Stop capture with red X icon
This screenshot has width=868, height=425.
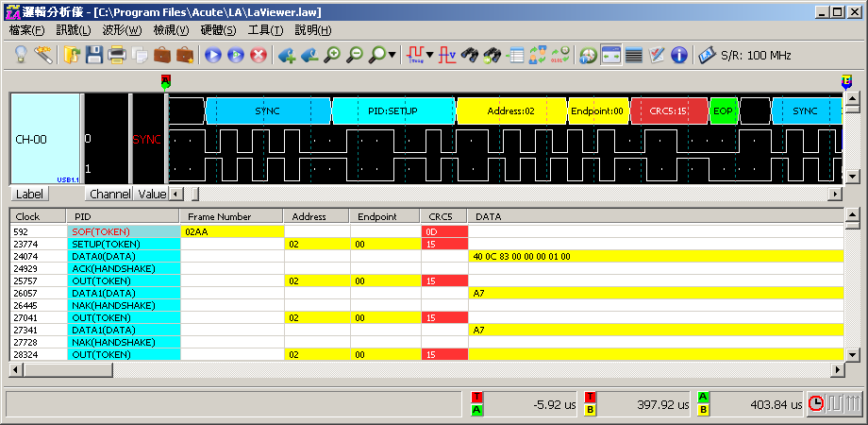259,55
